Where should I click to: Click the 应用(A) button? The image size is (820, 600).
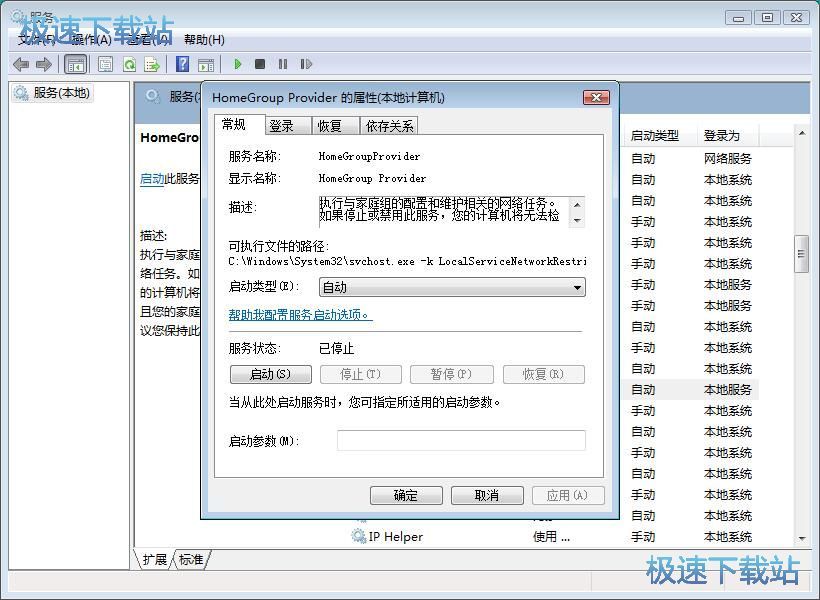click(568, 495)
